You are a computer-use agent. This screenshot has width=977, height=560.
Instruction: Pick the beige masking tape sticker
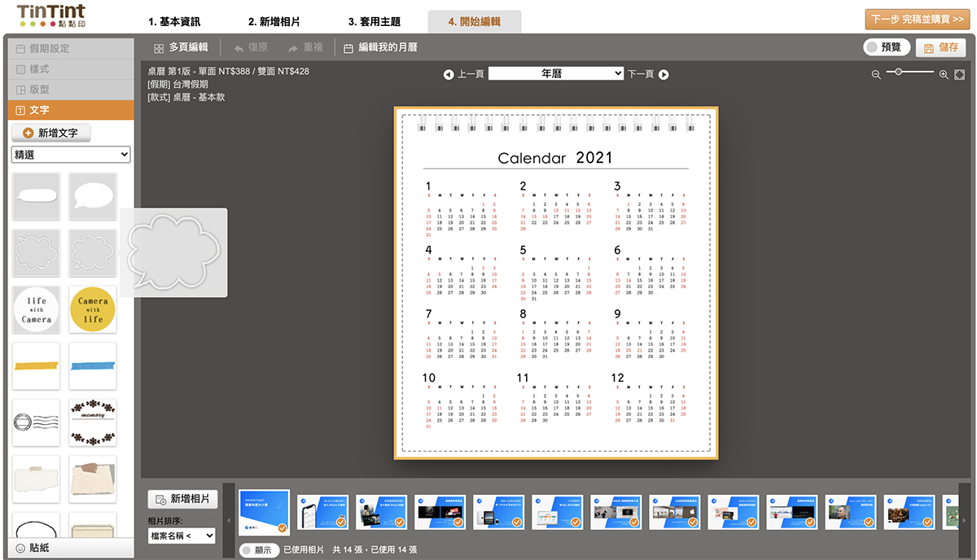[x=36, y=479]
